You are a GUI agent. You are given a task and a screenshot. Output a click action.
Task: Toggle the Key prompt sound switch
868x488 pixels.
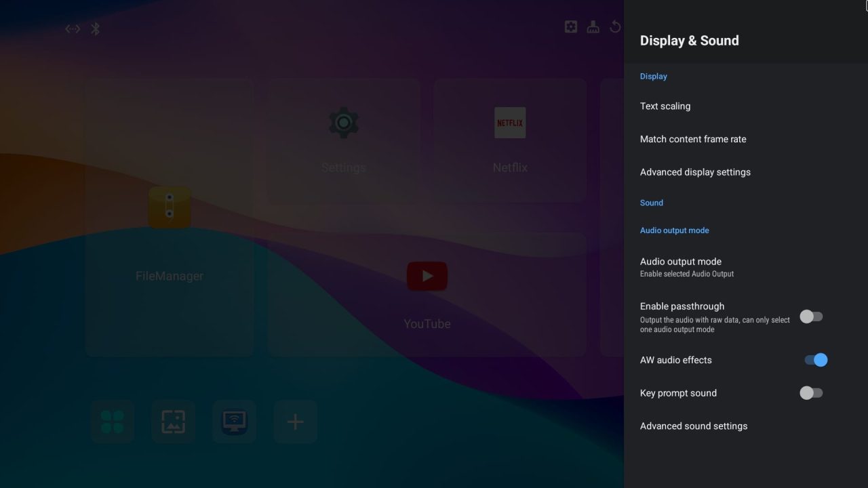(811, 393)
